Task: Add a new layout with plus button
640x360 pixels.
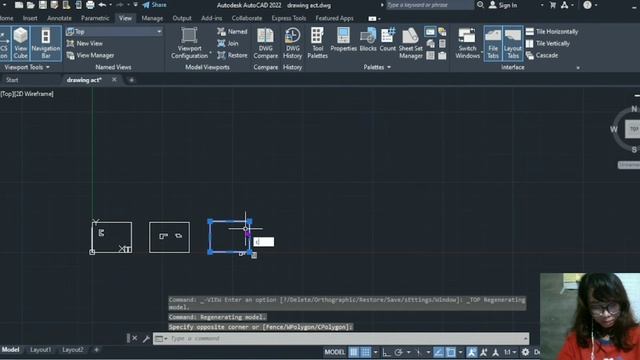Action: (x=97, y=350)
